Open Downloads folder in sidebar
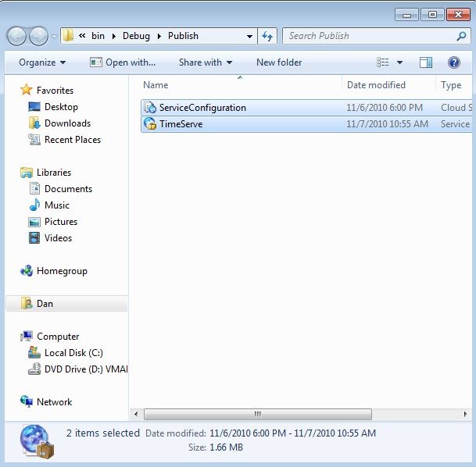The width and height of the screenshot is (476, 467). point(67,123)
